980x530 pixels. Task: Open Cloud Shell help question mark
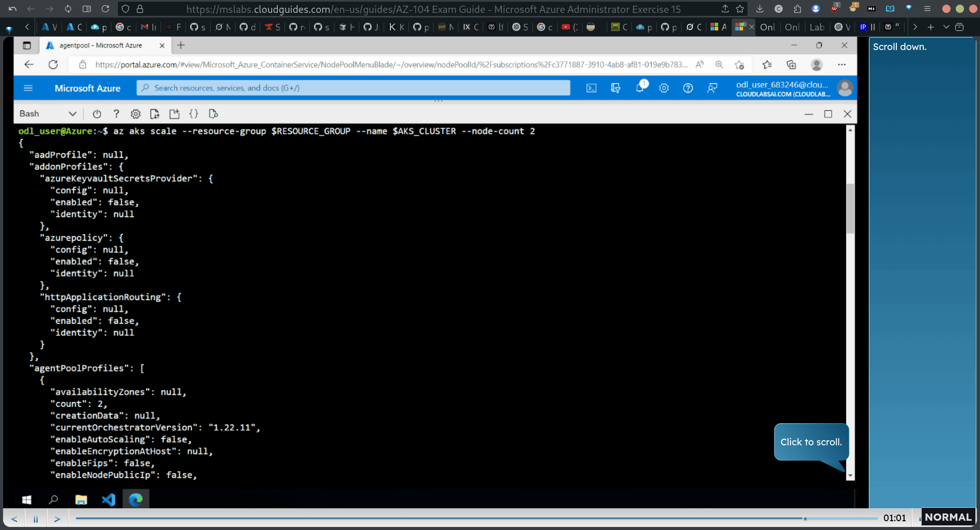click(116, 114)
